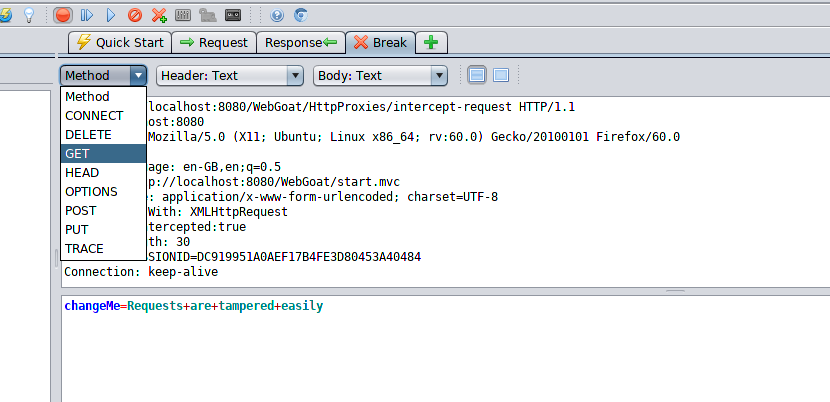Click the red break on all requests button
Image resolution: width=830 pixels, height=402 pixels.
63,15
